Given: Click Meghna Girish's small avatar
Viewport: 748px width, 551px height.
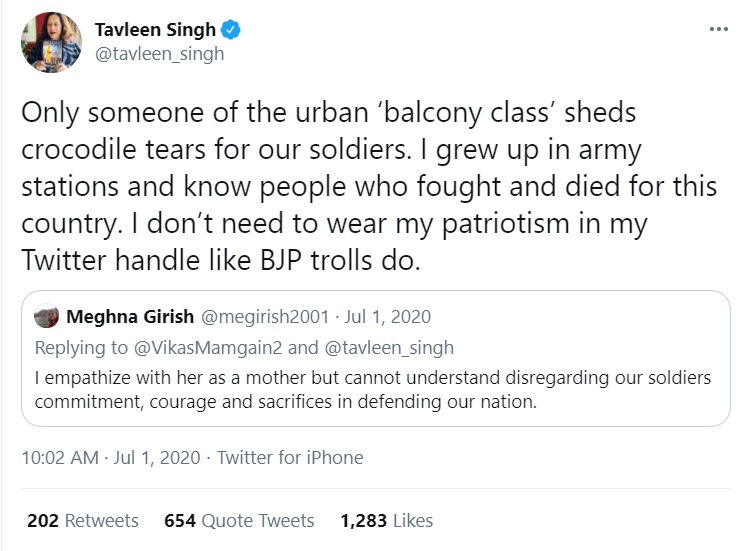Looking at the screenshot, I should [46, 317].
